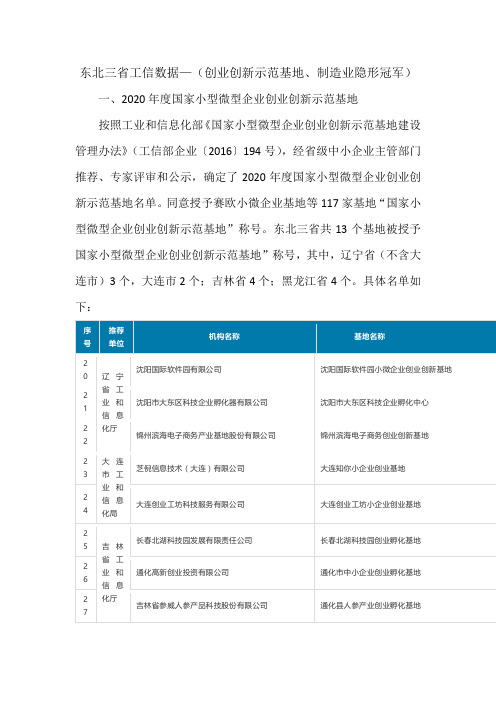The width and height of the screenshot is (496, 702).
Task: Click the title line '东北三省工信数据一'
Action: [x=136, y=73]
